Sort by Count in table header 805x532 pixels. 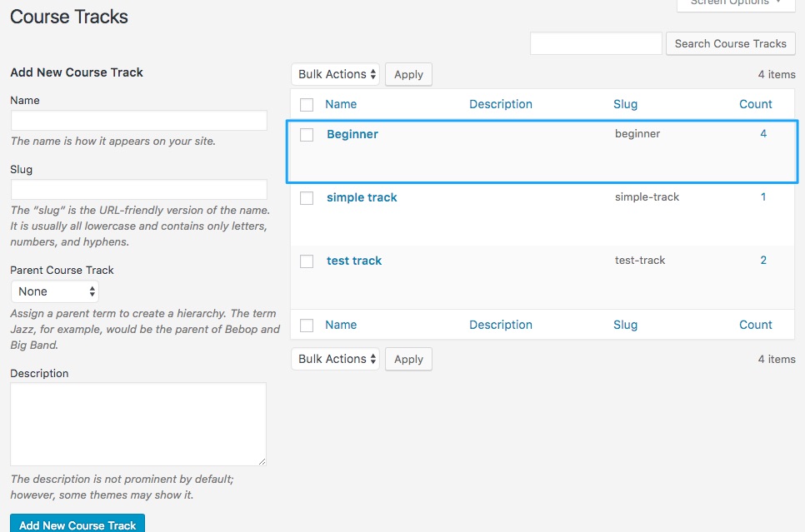click(755, 104)
